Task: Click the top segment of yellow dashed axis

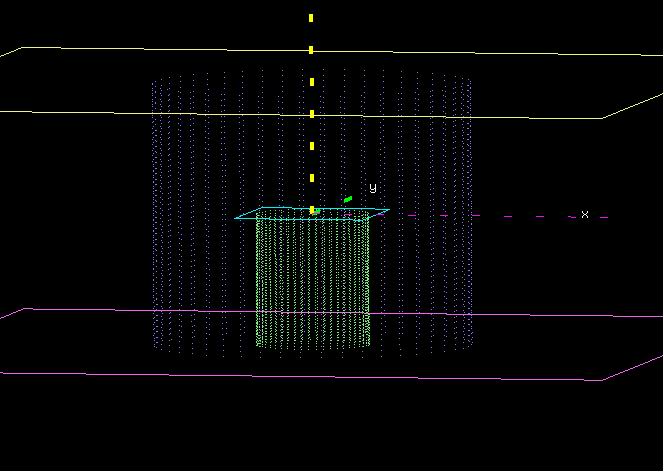Action: click(x=312, y=18)
